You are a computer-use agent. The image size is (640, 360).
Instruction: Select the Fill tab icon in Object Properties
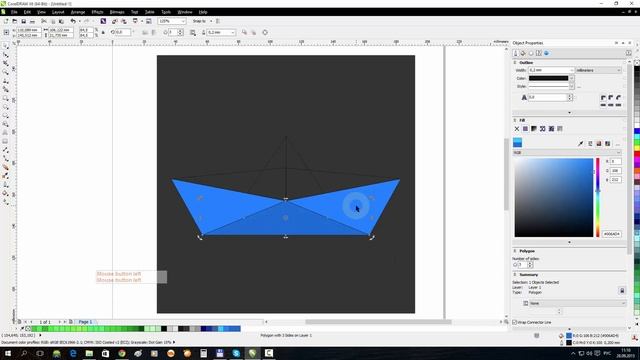(x=523, y=53)
